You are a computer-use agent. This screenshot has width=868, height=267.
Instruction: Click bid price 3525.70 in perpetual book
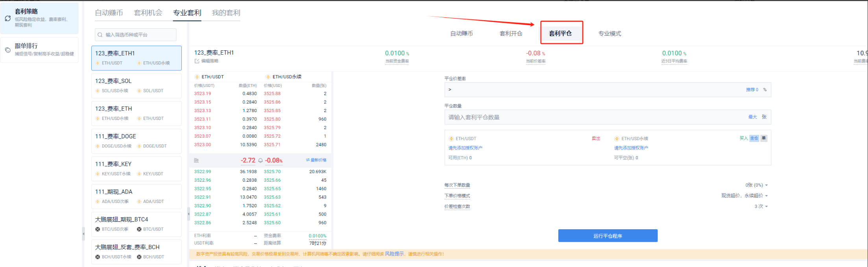[272, 171]
